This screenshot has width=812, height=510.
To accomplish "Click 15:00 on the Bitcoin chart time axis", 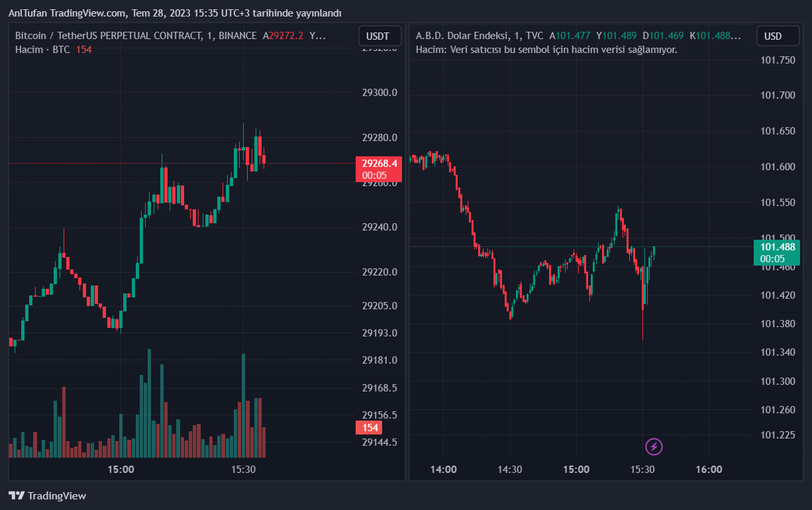I will 121,470.
